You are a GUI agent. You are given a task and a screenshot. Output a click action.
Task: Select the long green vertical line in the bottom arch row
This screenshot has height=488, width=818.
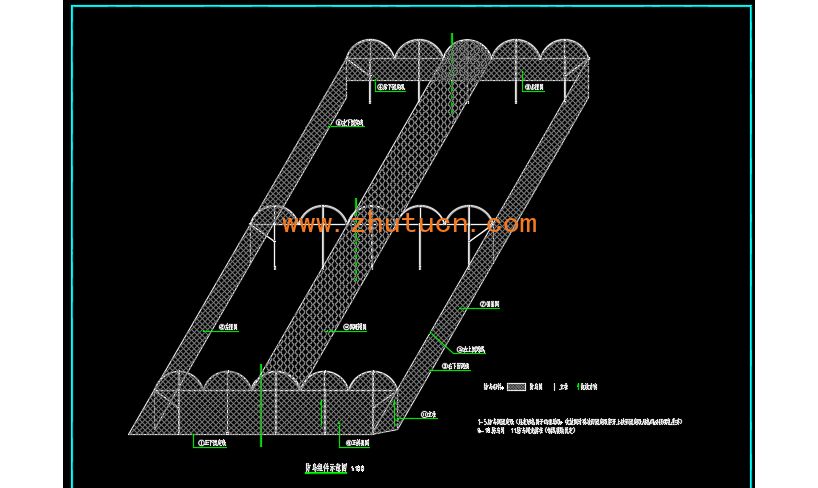[x=261, y=405]
